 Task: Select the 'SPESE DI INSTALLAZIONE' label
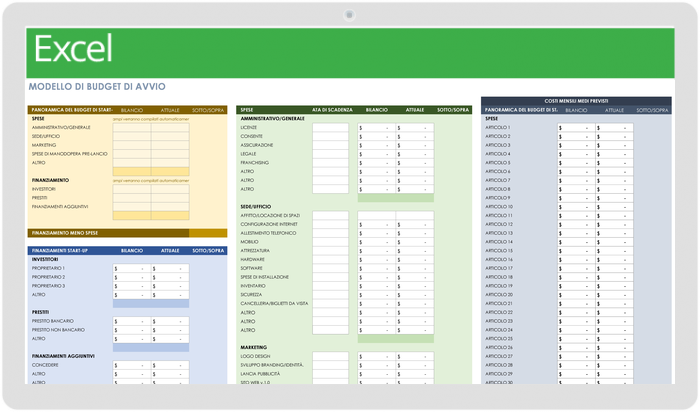(x=265, y=277)
